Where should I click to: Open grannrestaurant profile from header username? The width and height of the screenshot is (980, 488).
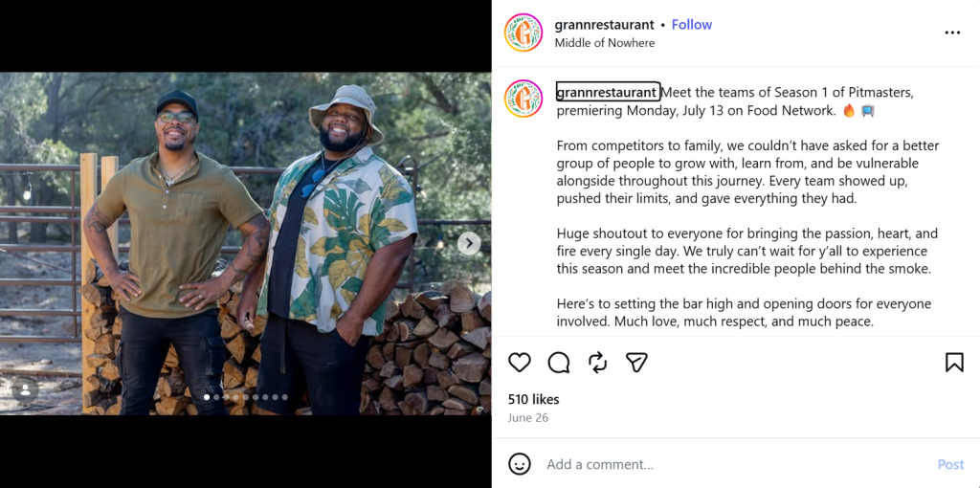[604, 25]
